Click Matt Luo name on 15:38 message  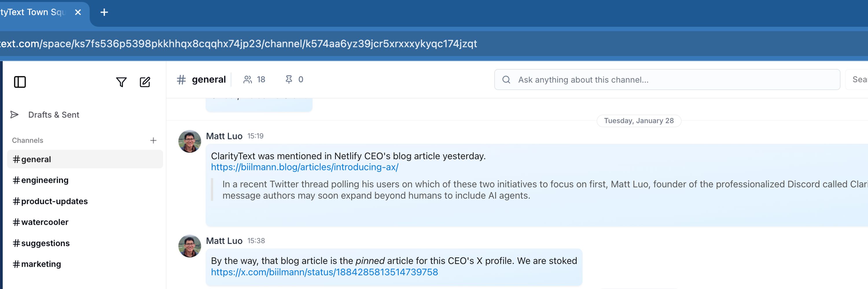[x=224, y=241]
